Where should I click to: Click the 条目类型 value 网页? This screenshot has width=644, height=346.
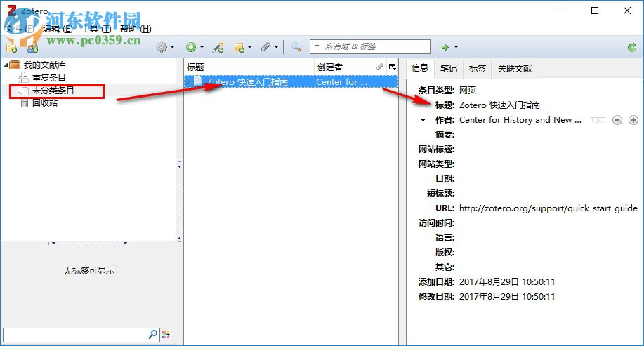[x=468, y=91]
